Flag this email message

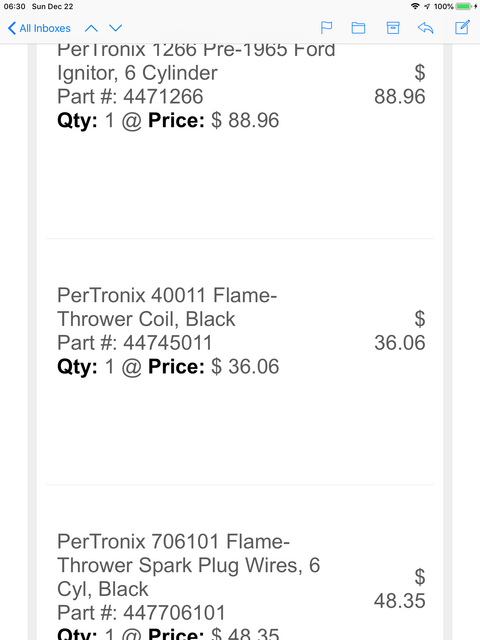click(x=327, y=28)
